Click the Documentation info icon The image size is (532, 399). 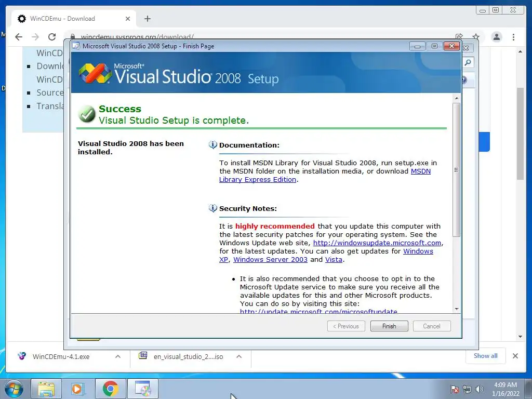[212, 145]
